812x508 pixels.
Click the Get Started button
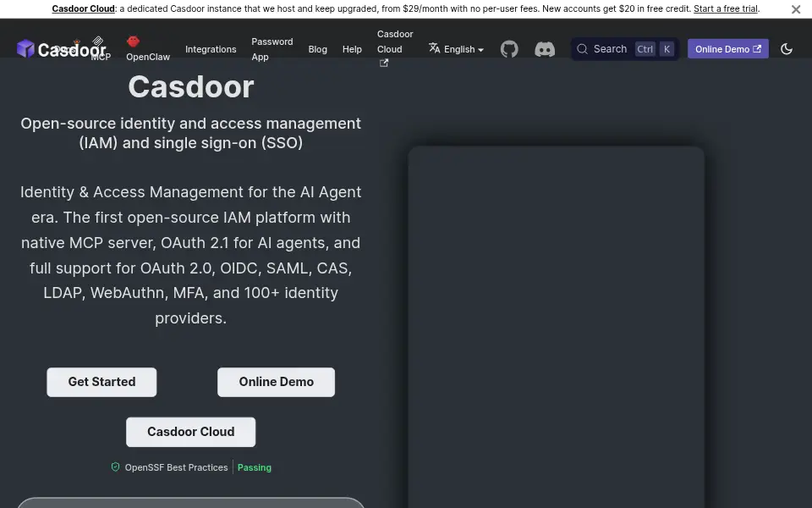pos(101,382)
